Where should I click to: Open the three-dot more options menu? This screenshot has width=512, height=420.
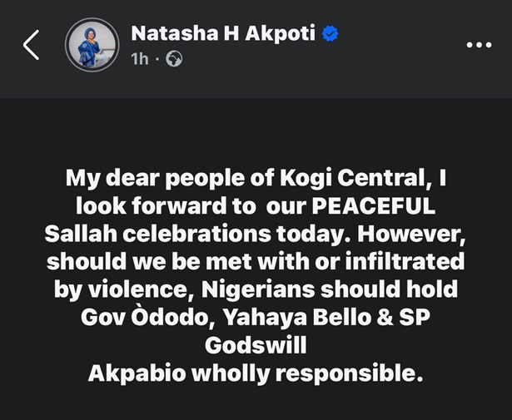[x=479, y=45]
